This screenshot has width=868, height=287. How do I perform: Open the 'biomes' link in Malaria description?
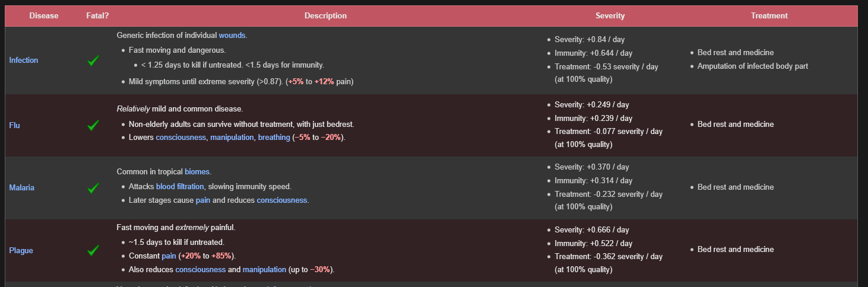point(197,172)
